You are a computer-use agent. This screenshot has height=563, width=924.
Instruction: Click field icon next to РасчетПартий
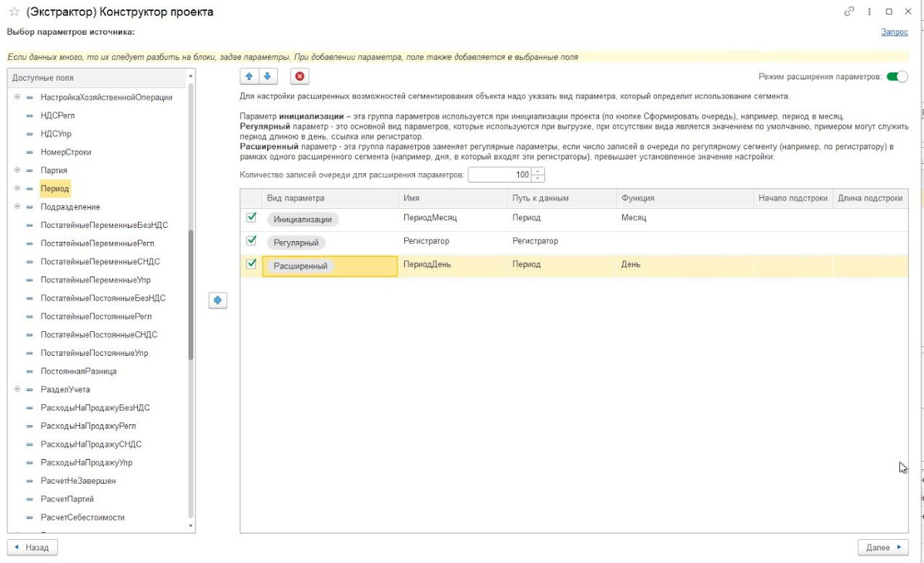pos(30,499)
